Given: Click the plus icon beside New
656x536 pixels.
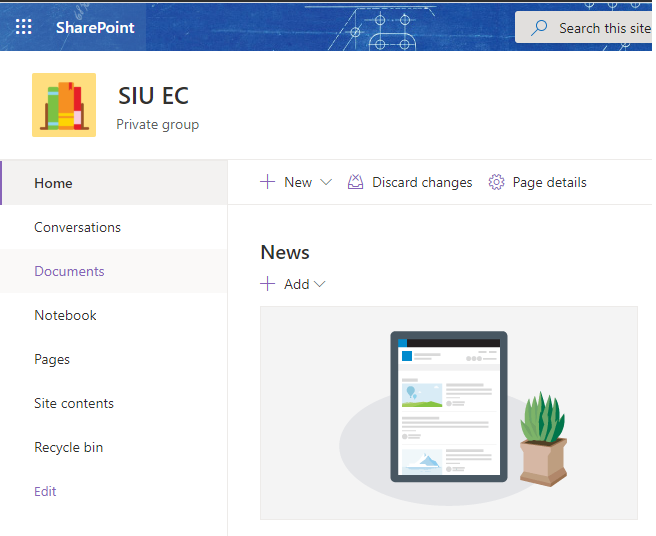Looking at the screenshot, I should pyautogui.click(x=267, y=182).
